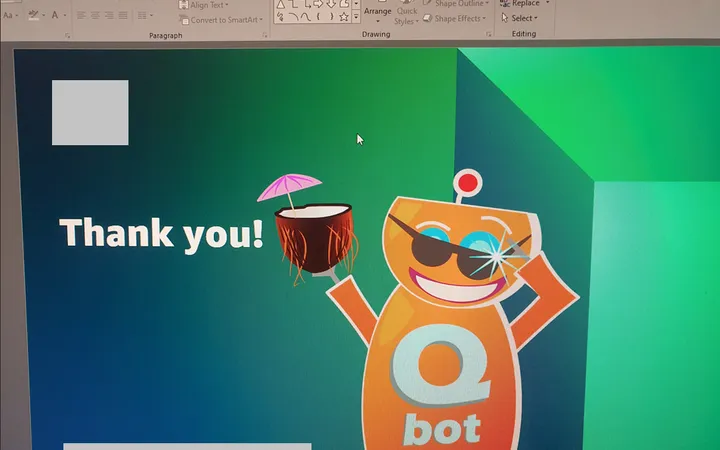Pick the curve shape in gallery
The width and height of the screenshot is (720, 450).
click(x=306, y=17)
